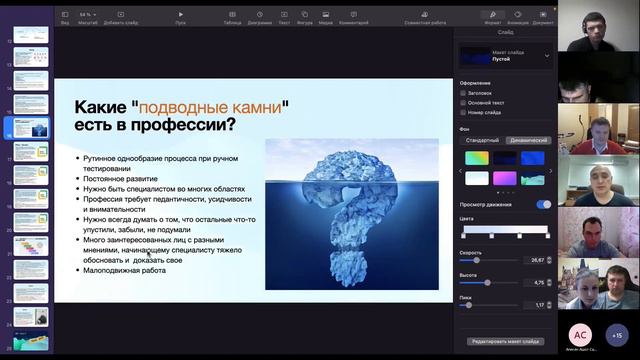Click bullet text 'Постоянное развитие'
640x360 pixels.
[120, 179]
